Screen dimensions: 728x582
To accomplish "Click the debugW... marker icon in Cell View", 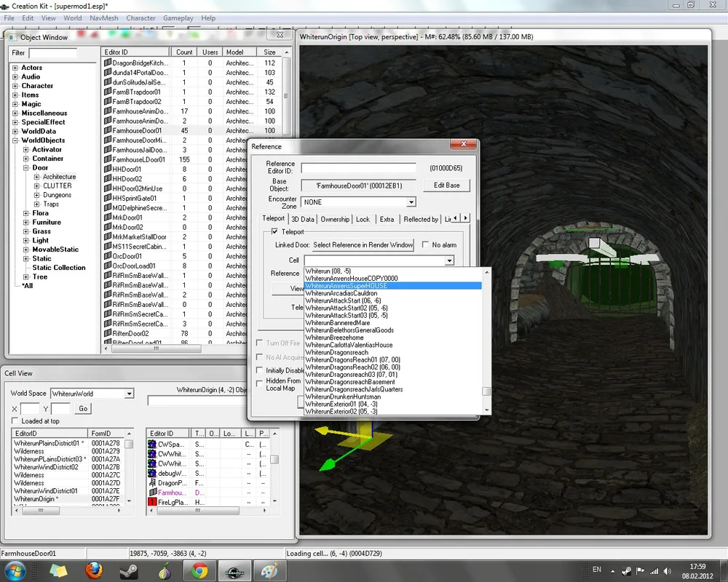I will coord(152,473).
